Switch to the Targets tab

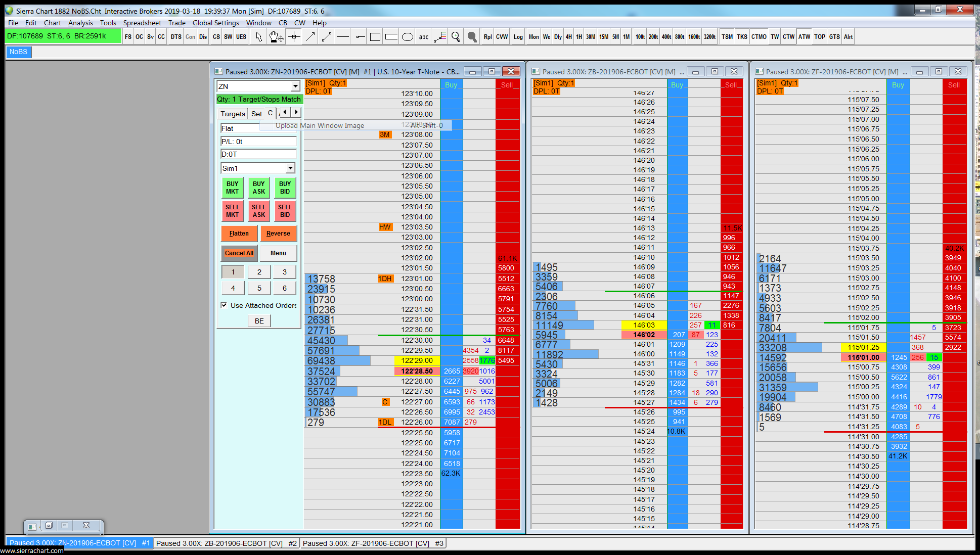[x=233, y=114]
